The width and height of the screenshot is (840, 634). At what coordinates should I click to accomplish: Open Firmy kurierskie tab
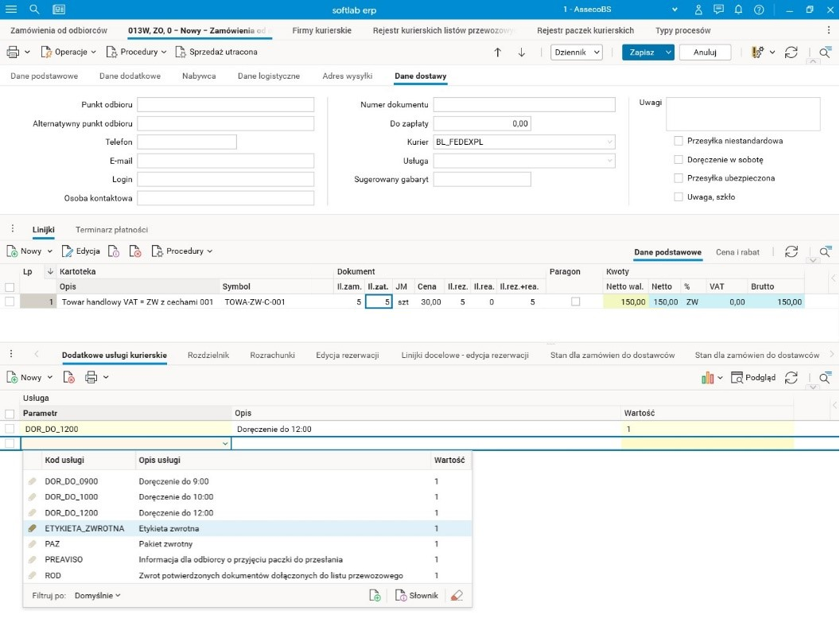click(321, 30)
